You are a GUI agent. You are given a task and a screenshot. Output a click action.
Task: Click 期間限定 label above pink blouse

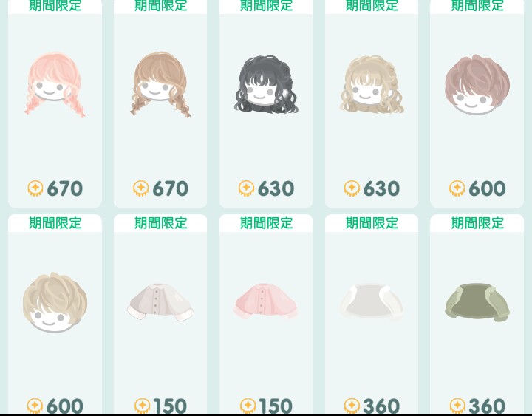(266, 223)
